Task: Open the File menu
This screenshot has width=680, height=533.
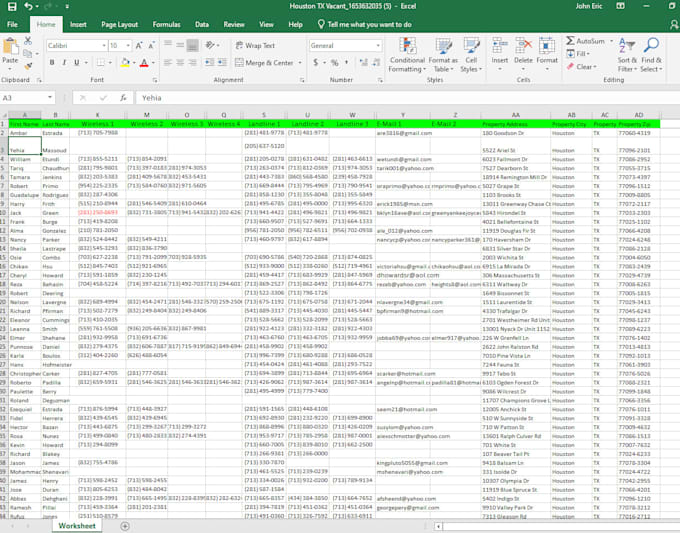Action: click(x=13, y=24)
